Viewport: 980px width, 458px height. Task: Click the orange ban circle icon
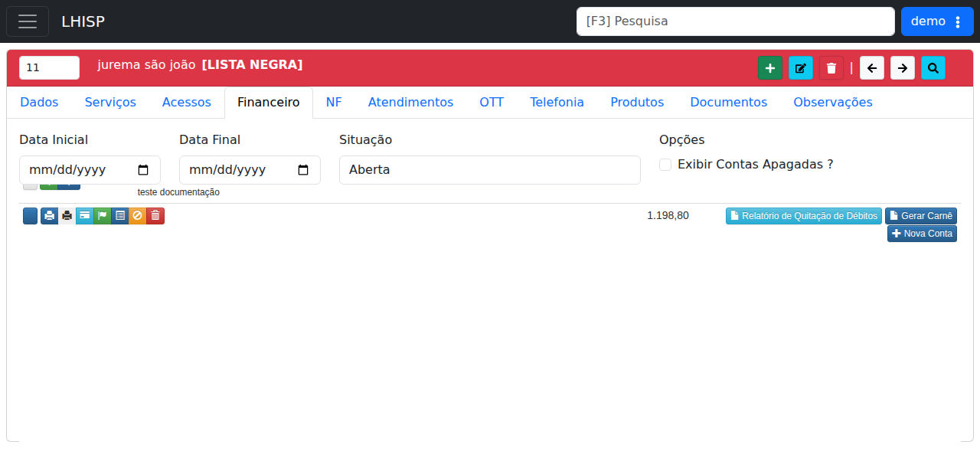(137, 216)
